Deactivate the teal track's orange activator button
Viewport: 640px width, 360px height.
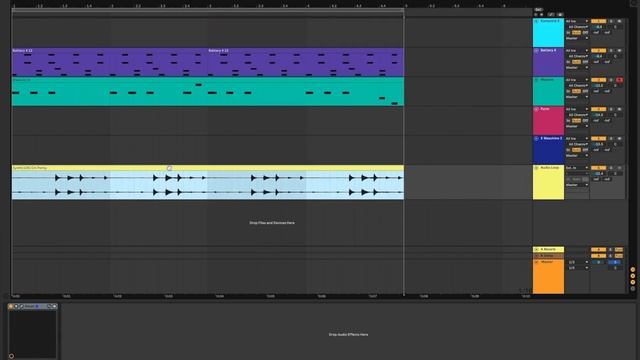click(598, 80)
